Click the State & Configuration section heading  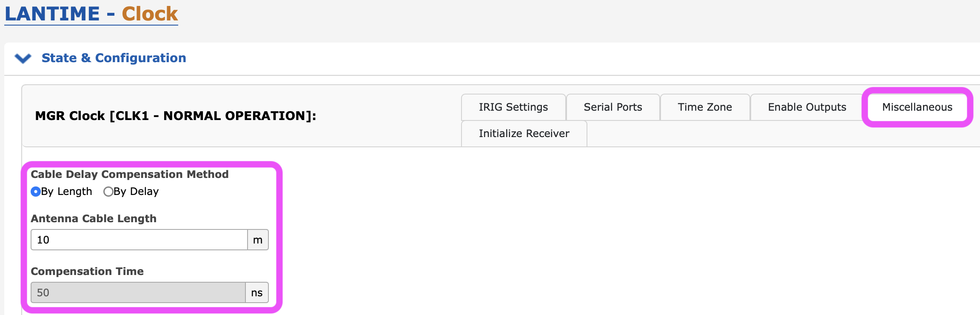114,58
